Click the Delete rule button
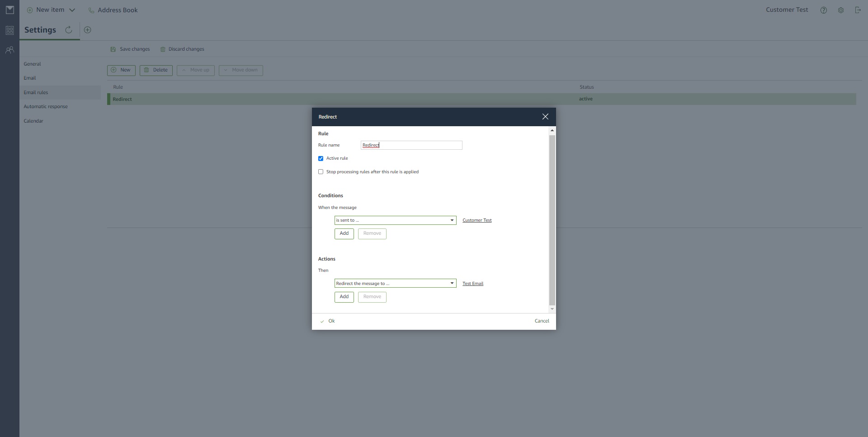The height and width of the screenshot is (437, 868). tap(156, 70)
